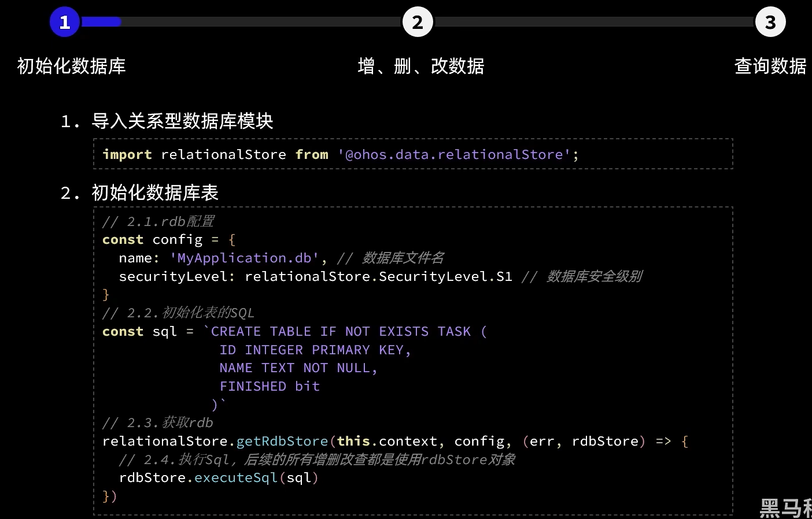Select the 增、删、改数据 step label
The height and width of the screenshot is (519, 812).
pos(420,66)
